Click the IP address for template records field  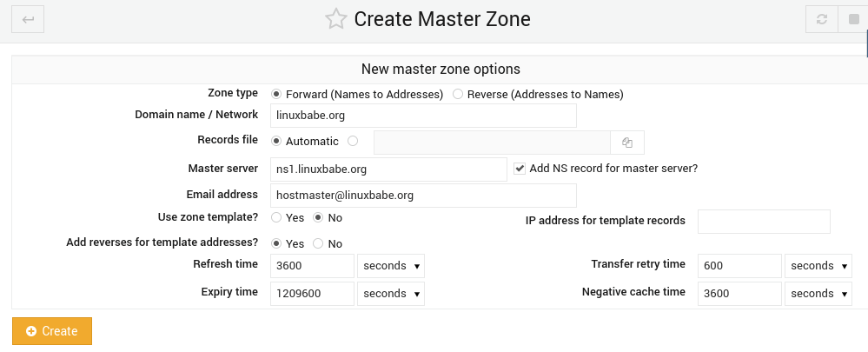(x=764, y=222)
